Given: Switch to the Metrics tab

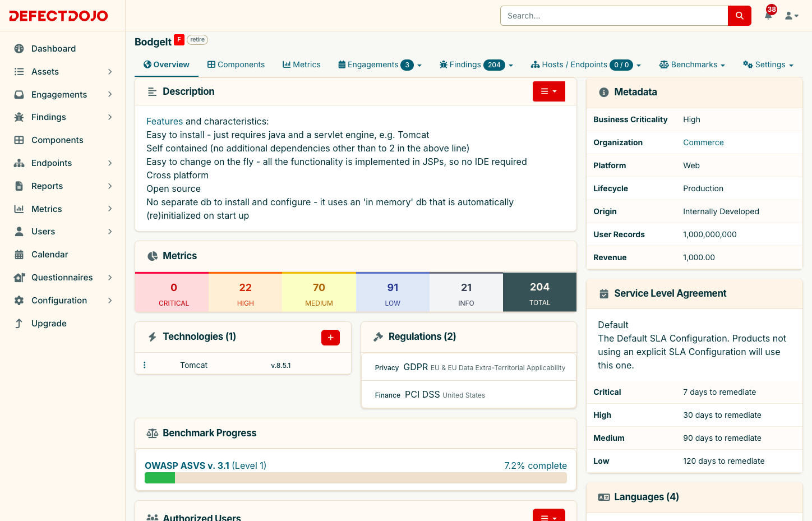Looking at the screenshot, I should [x=302, y=64].
